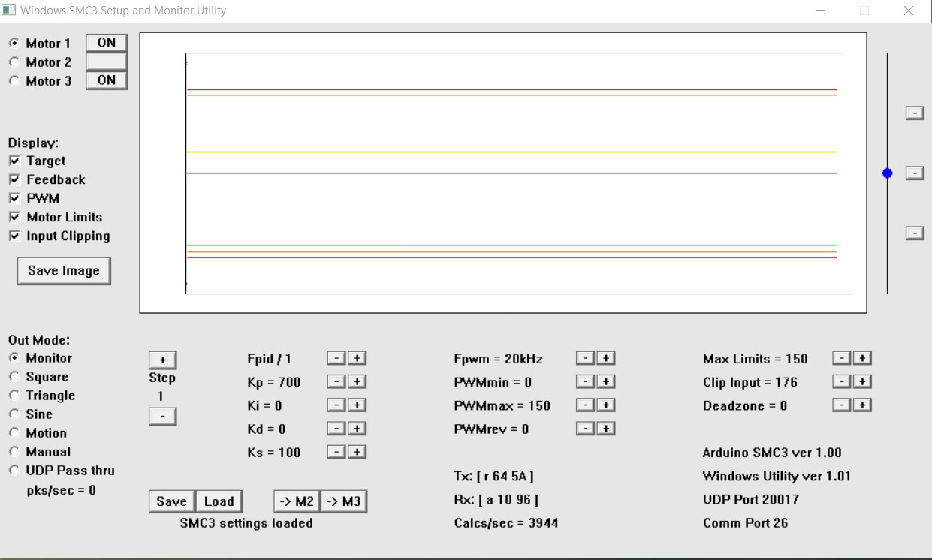The width and height of the screenshot is (932, 560).
Task: Uncheck the Motor Limits checkbox
Action: coord(15,217)
